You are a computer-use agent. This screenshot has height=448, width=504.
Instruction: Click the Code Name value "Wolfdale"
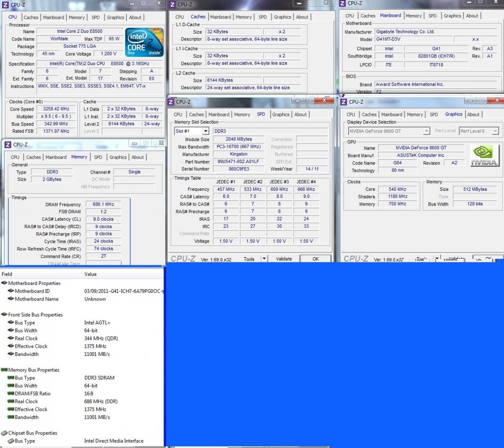pos(59,39)
